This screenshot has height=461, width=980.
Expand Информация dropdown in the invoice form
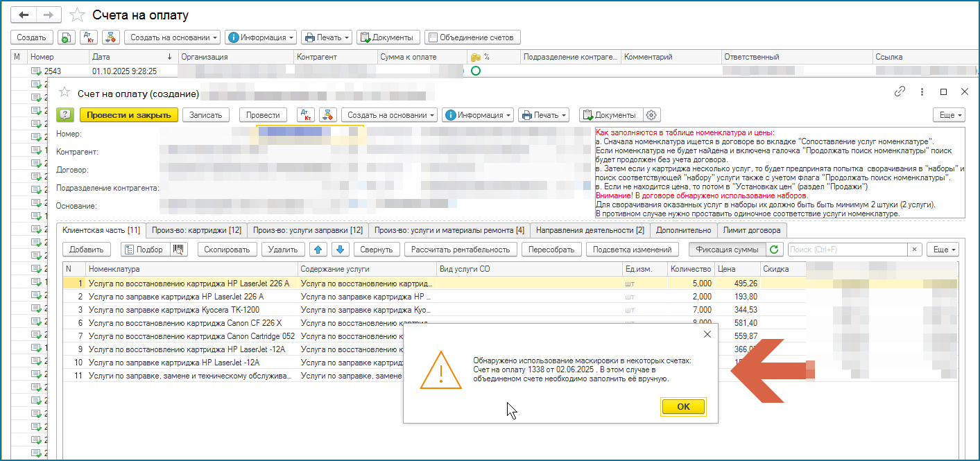coord(479,115)
